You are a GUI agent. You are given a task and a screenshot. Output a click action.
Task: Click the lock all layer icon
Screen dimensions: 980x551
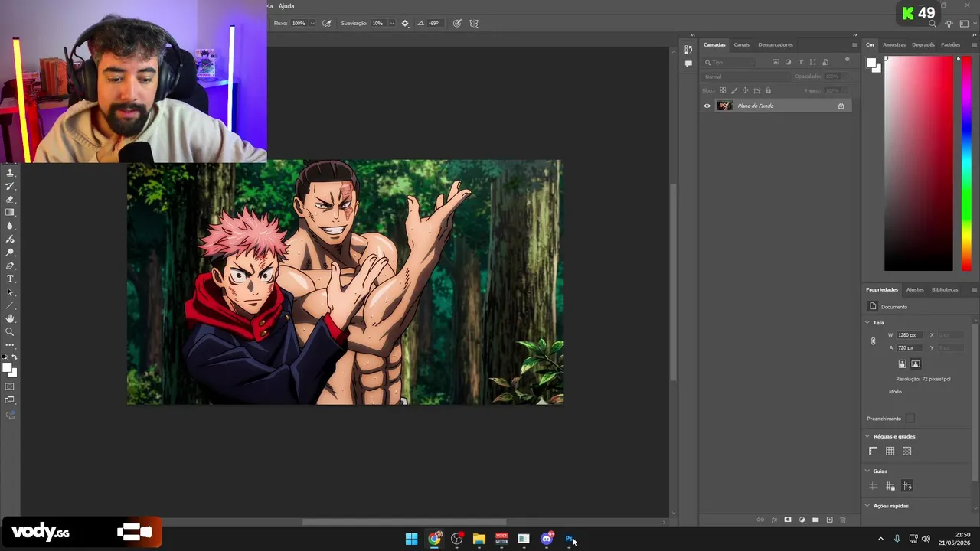tap(768, 90)
